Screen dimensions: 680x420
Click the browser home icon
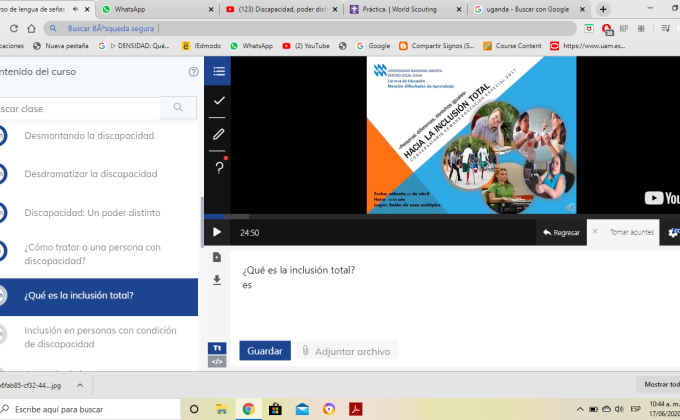31,29
